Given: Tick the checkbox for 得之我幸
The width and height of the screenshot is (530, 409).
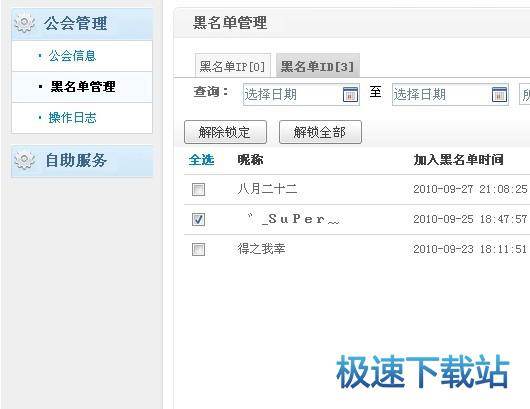Looking at the screenshot, I should tap(198, 249).
